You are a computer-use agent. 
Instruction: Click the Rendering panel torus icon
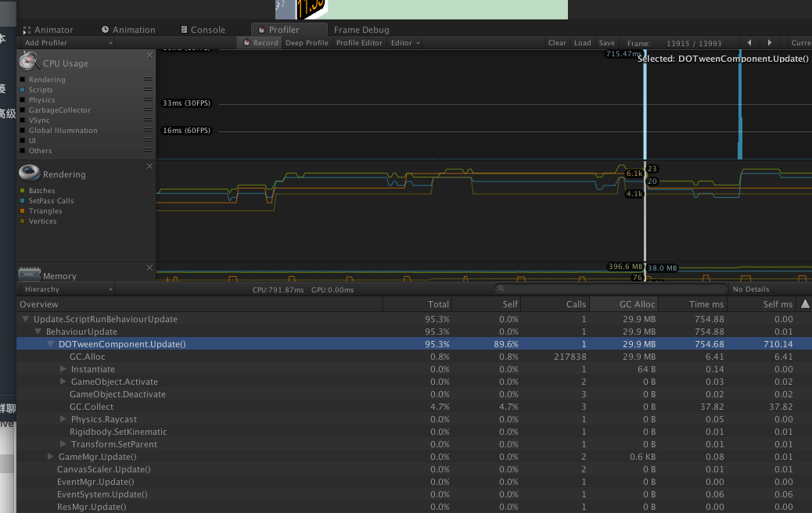coord(28,174)
